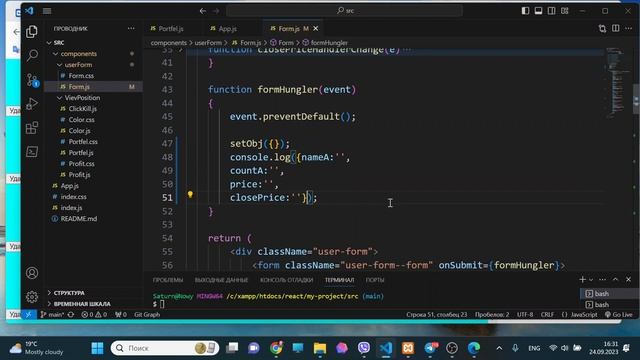Open Form.css in the explorer
This screenshot has height=360, width=640.
click(81, 76)
